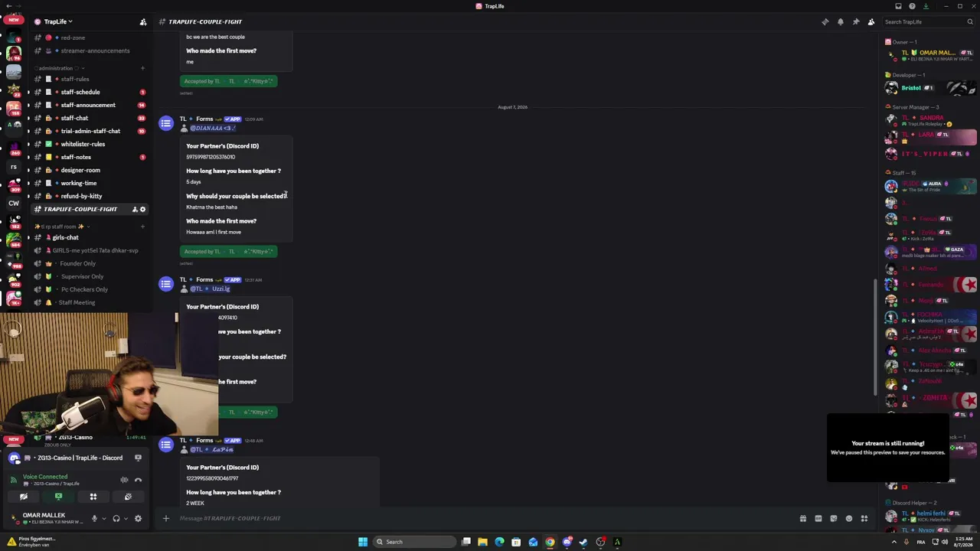The width and height of the screenshot is (980, 551).
Task: Open the staff-schedule channel
Action: (x=90, y=92)
